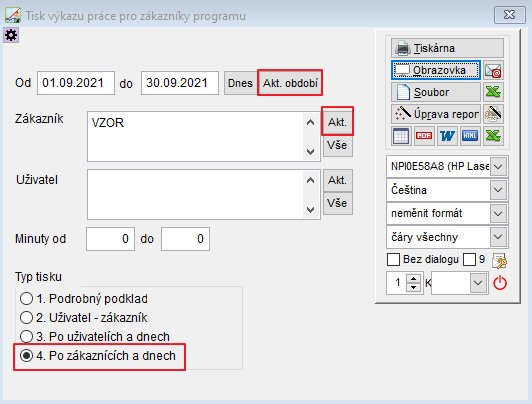Export file to Excel icon beside Soubor
Screen dimensions: 532x404
coord(493,92)
